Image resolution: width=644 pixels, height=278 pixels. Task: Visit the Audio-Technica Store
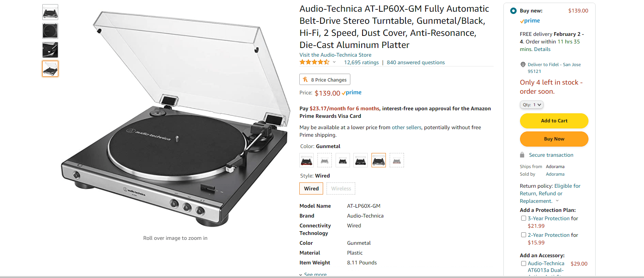(335, 55)
